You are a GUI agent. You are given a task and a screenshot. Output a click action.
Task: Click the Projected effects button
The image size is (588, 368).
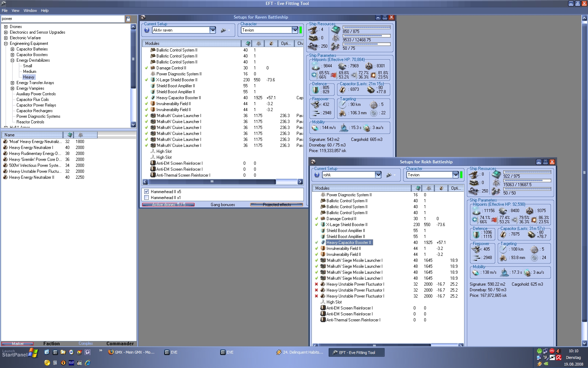tap(276, 205)
